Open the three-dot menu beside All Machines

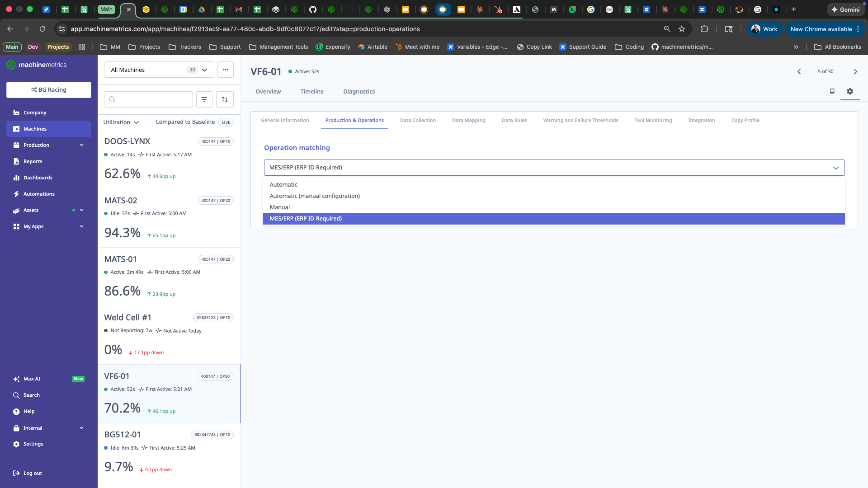coord(226,70)
